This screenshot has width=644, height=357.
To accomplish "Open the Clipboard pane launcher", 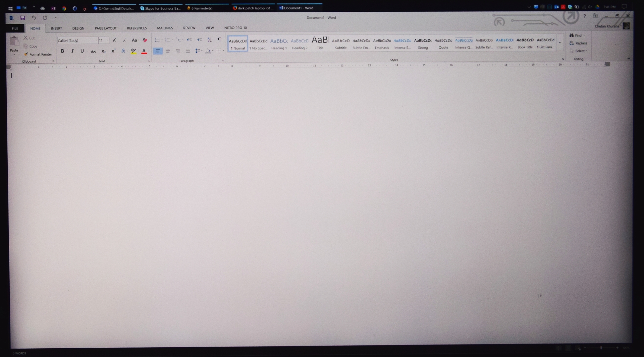I will pyautogui.click(x=53, y=61).
